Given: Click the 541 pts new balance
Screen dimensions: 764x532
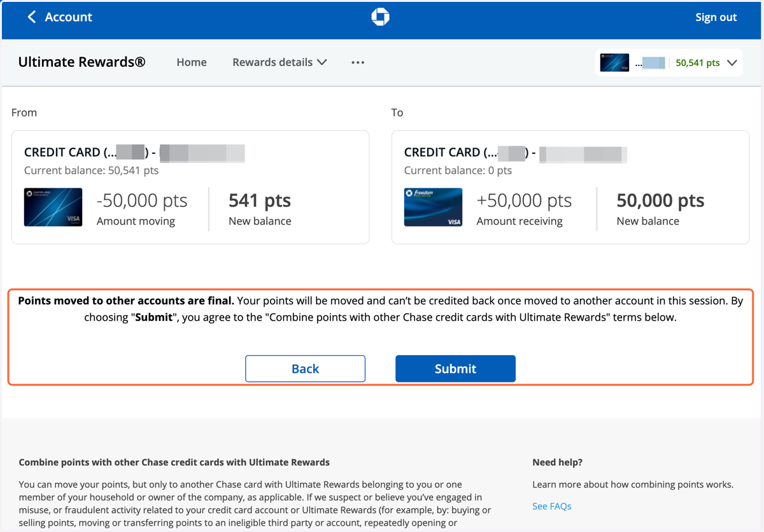Looking at the screenshot, I should pos(260,201).
